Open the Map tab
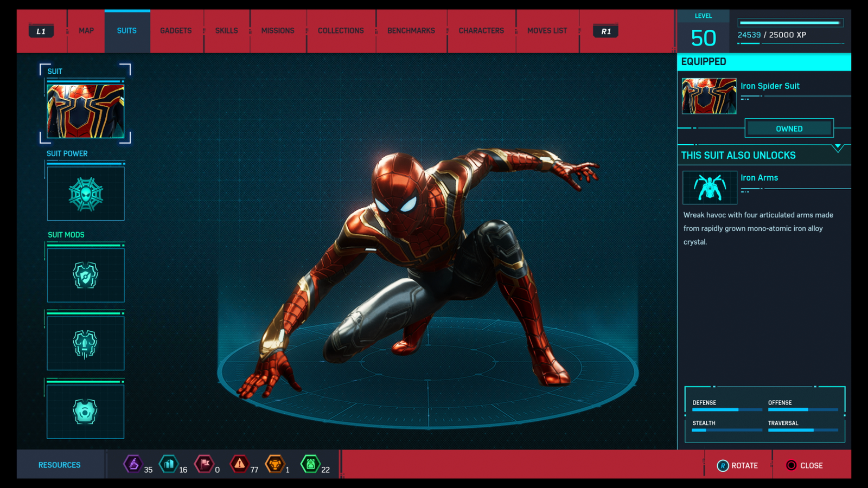The width and height of the screenshot is (868, 488). (86, 31)
